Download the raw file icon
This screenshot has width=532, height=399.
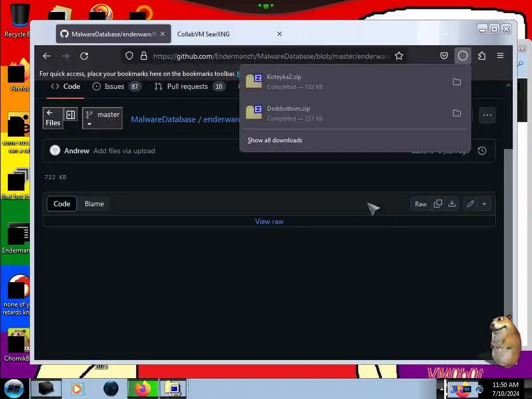tap(452, 204)
